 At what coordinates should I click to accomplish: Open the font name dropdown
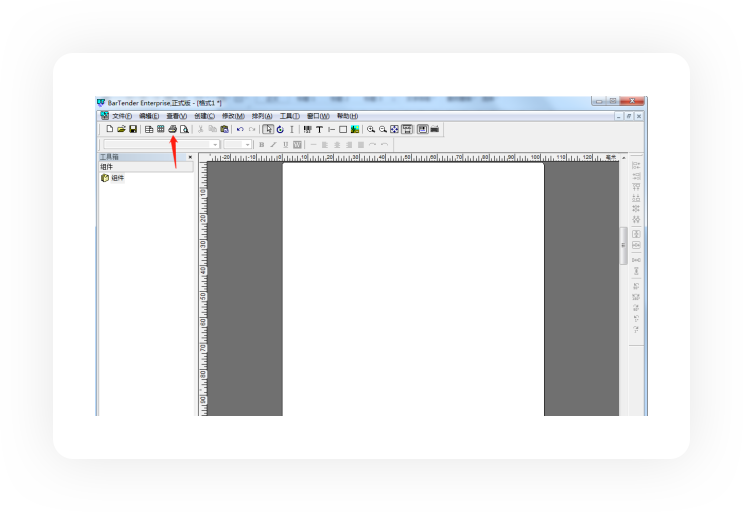pyautogui.click(x=215, y=144)
